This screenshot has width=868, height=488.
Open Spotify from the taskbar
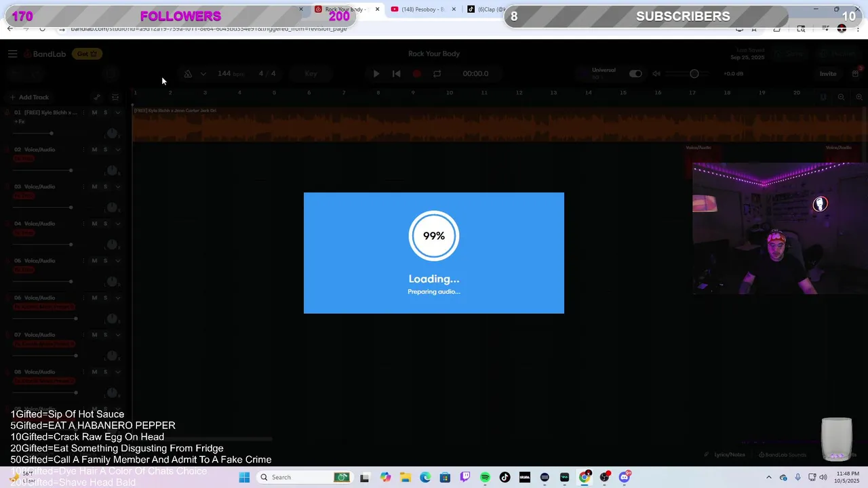click(x=485, y=477)
